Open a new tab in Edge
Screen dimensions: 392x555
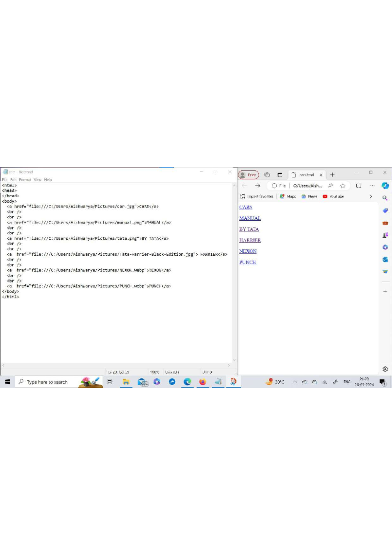(332, 175)
